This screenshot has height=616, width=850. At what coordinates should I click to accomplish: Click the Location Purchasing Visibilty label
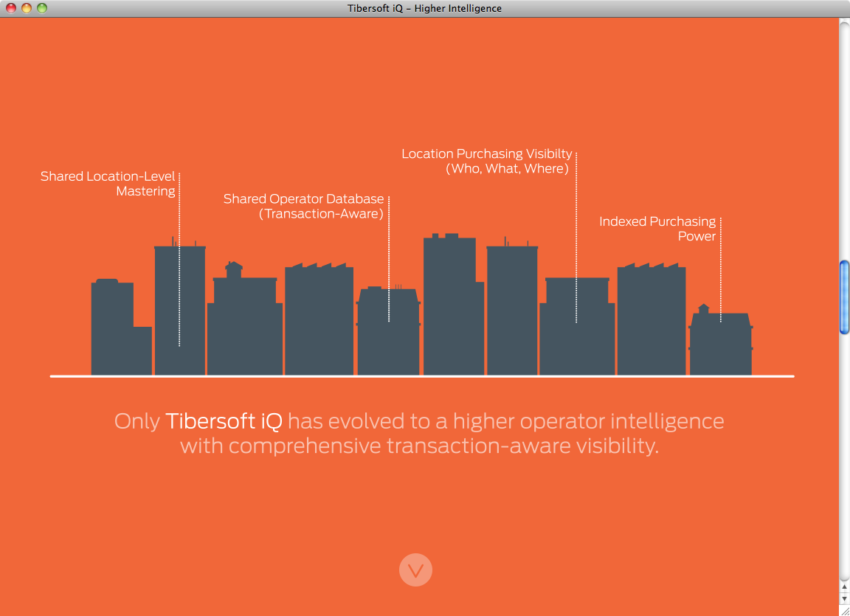[x=487, y=161]
